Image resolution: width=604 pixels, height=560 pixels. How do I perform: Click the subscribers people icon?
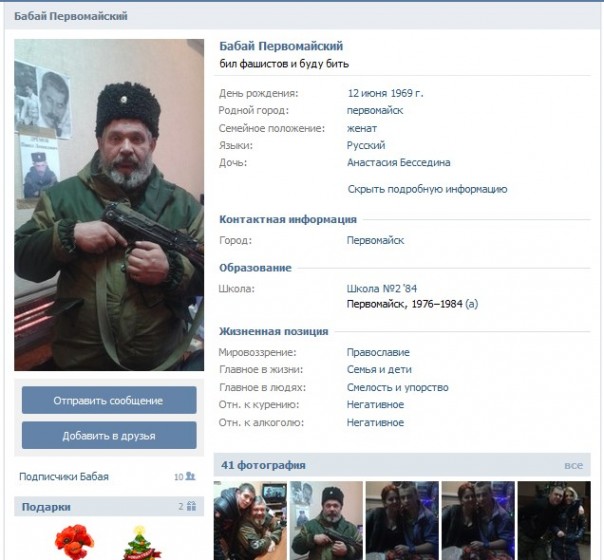pos(190,476)
